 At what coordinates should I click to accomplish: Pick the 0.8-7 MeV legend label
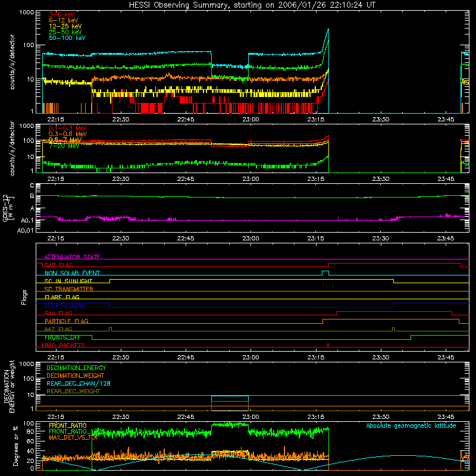tap(65, 140)
